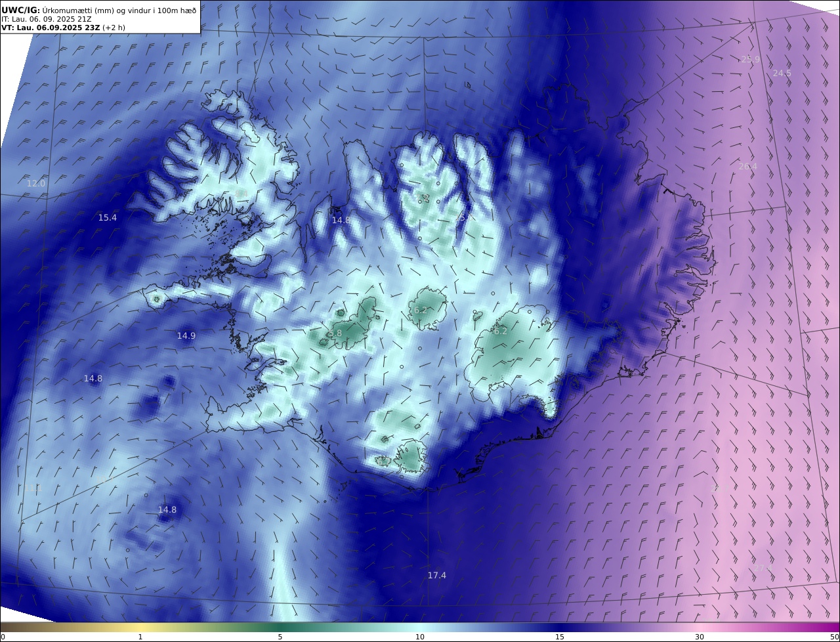
Task: Click the colour scale tick label "15"
Action: [560, 637]
